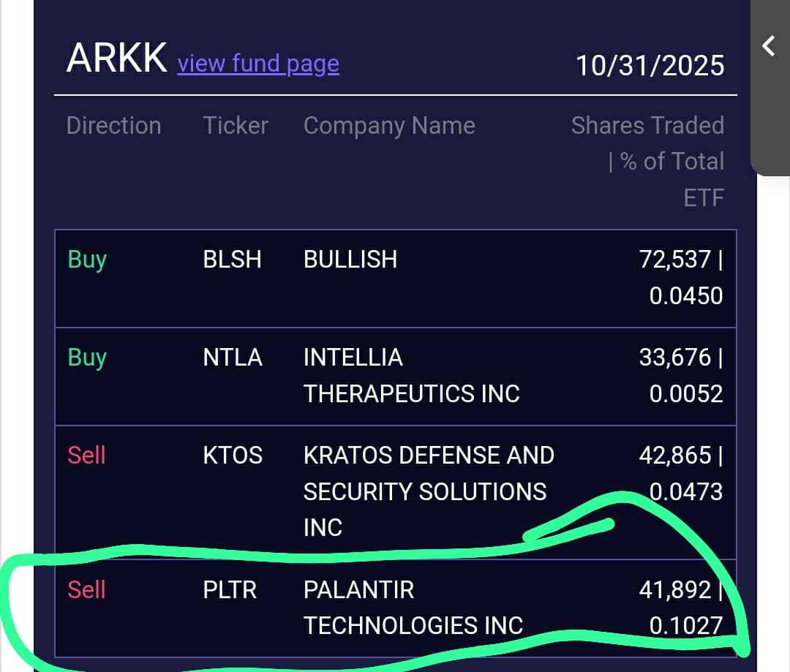Click the Direction column header

114,126
